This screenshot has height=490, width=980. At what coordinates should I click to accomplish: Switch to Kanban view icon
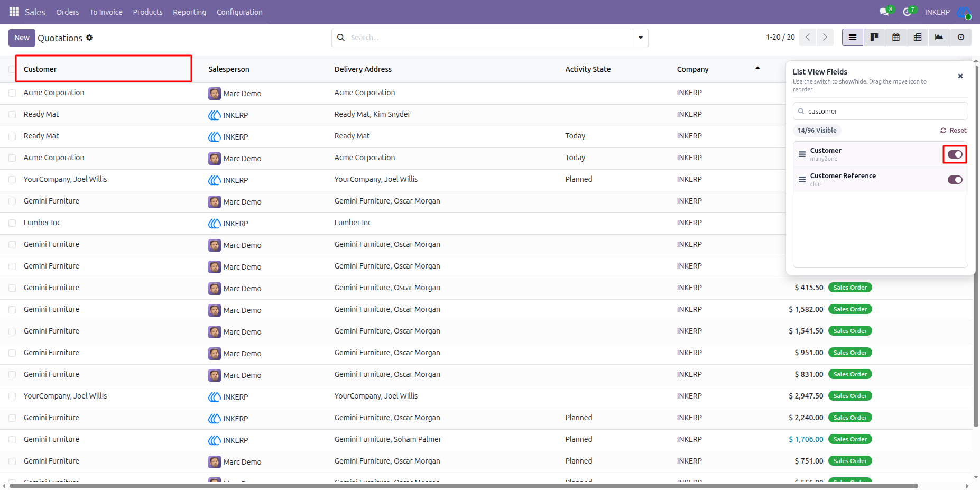(x=874, y=38)
